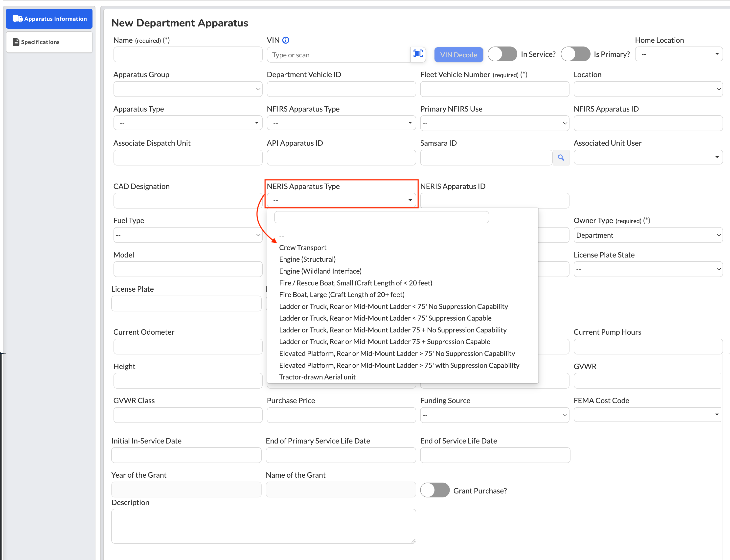Toggle the In Service switch
This screenshot has height=560, width=730.
(x=502, y=54)
